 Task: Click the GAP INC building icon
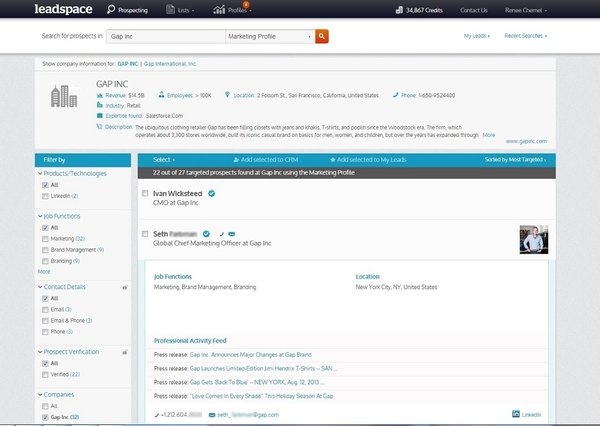tap(64, 96)
